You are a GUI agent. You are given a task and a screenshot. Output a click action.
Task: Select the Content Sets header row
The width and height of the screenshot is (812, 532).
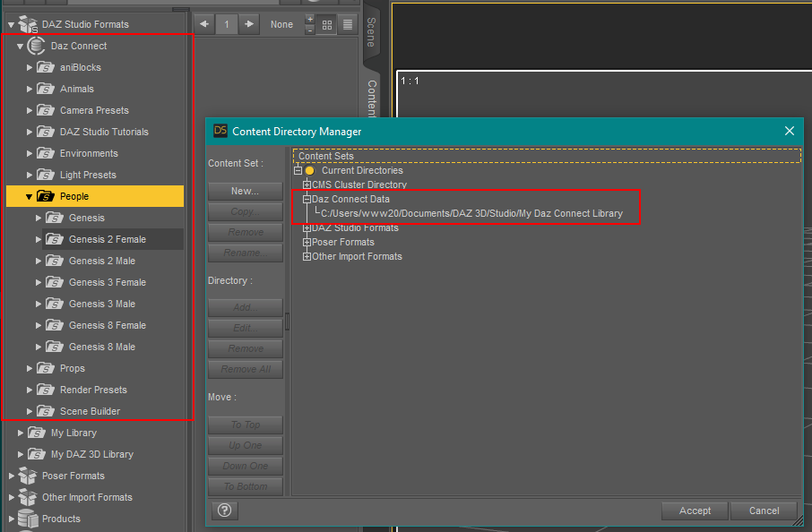547,156
